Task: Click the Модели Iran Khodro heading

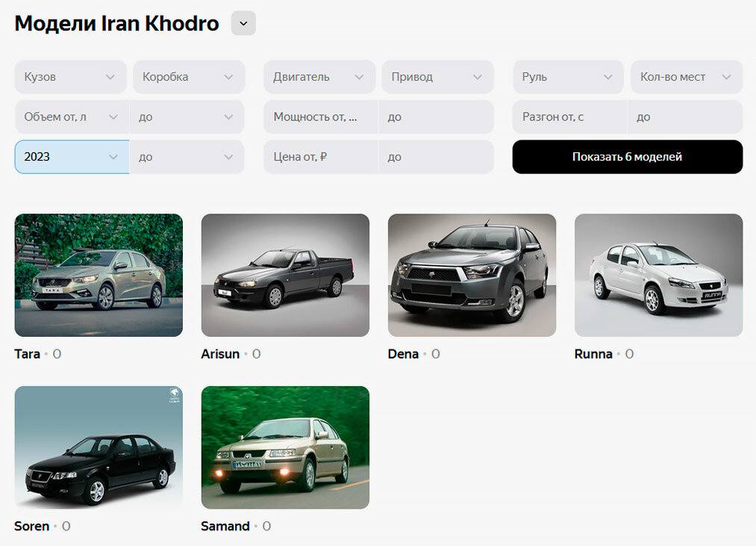Action: pos(116,23)
